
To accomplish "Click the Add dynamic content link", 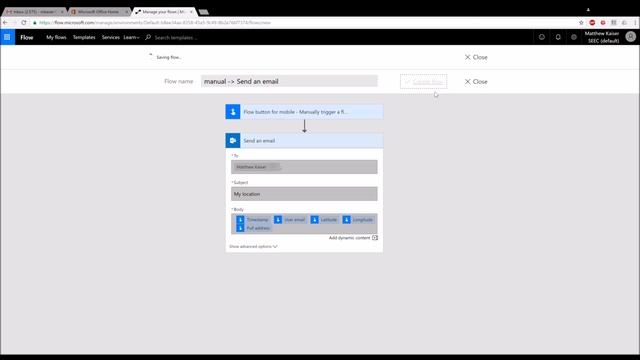I will coord(349,238).
